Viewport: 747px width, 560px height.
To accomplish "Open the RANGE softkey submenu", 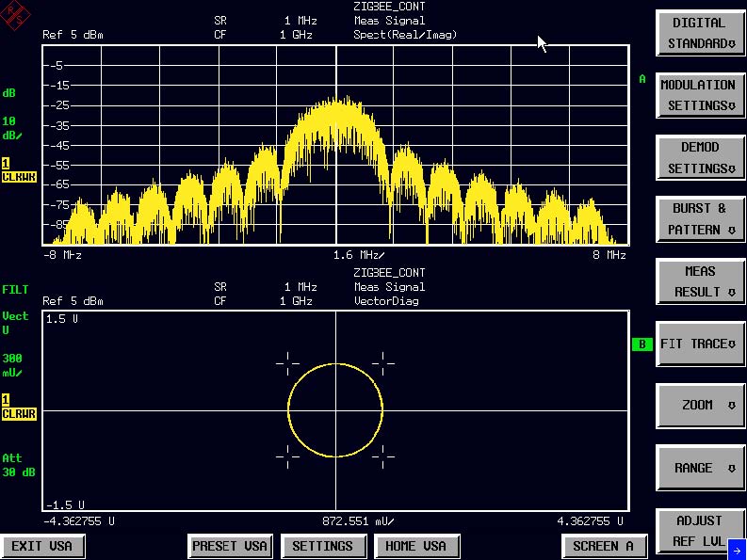I will (700, 468).
